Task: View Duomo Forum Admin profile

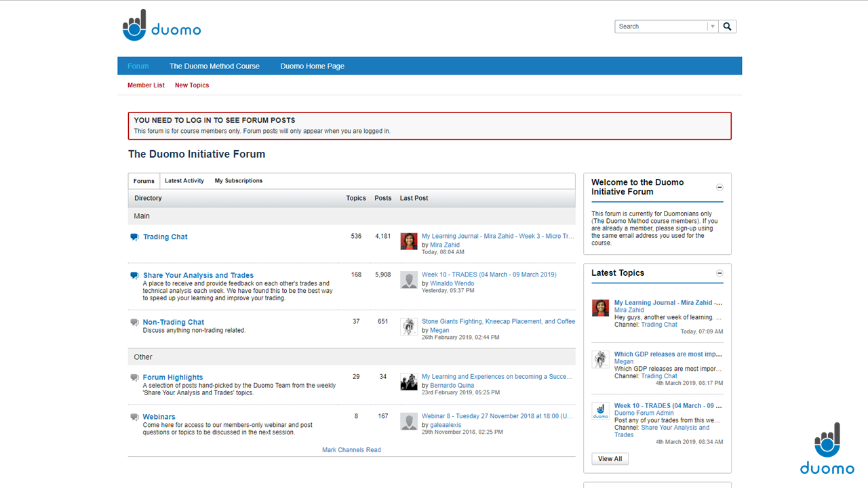Action: (644, 413)
